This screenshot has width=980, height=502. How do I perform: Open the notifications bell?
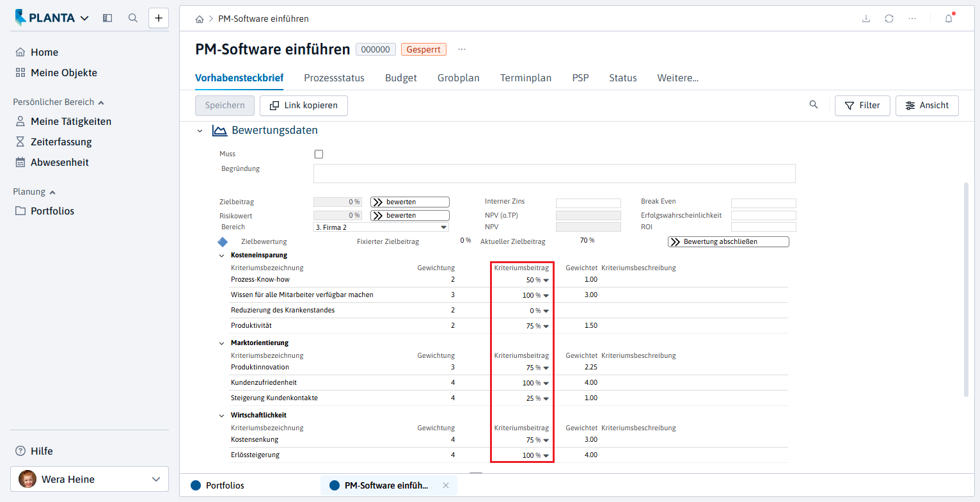(x=949, y=19)
